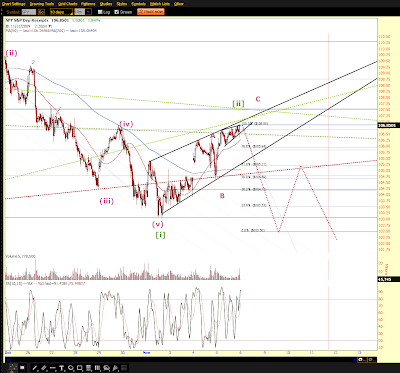Select the rectangle drawing tool
Viewport: 400px width, 373px height.
click(79, 368)
